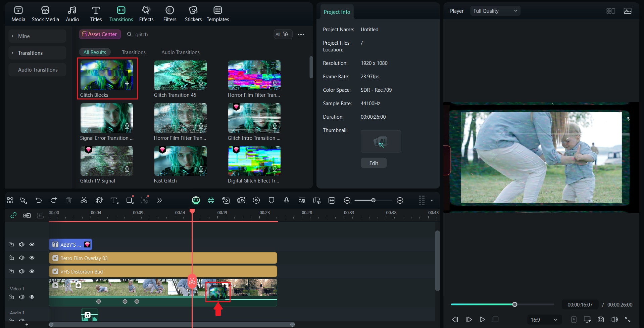The image size is (644, 328).
Task: Click the player progress slider handle
Action: tap(514, 304)
